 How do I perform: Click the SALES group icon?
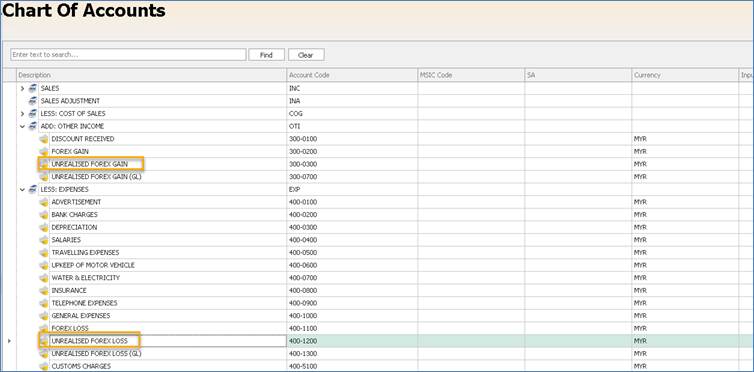click(x=33, y=88)
